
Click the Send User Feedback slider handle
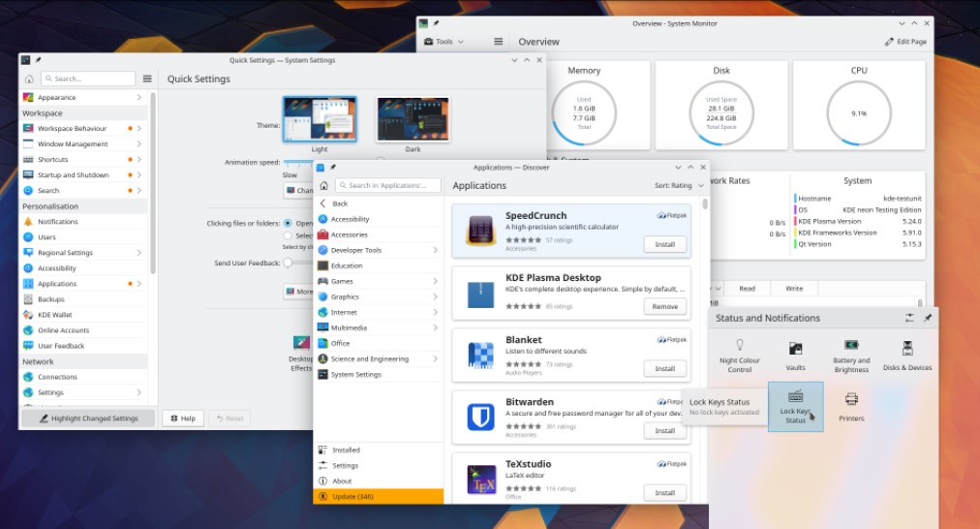(288, 263)
